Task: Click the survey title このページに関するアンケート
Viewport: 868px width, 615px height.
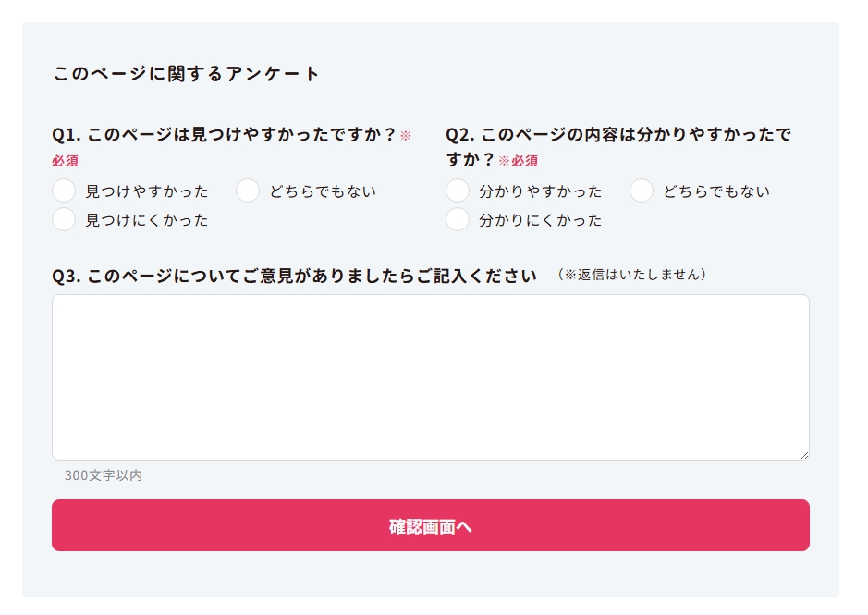Action: pos(185,73)
